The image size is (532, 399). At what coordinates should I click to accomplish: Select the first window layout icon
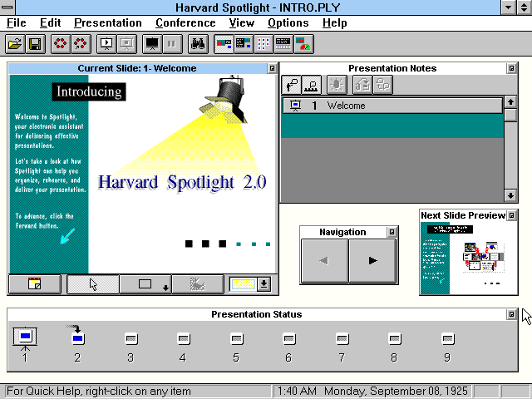[x=224, y=44]
